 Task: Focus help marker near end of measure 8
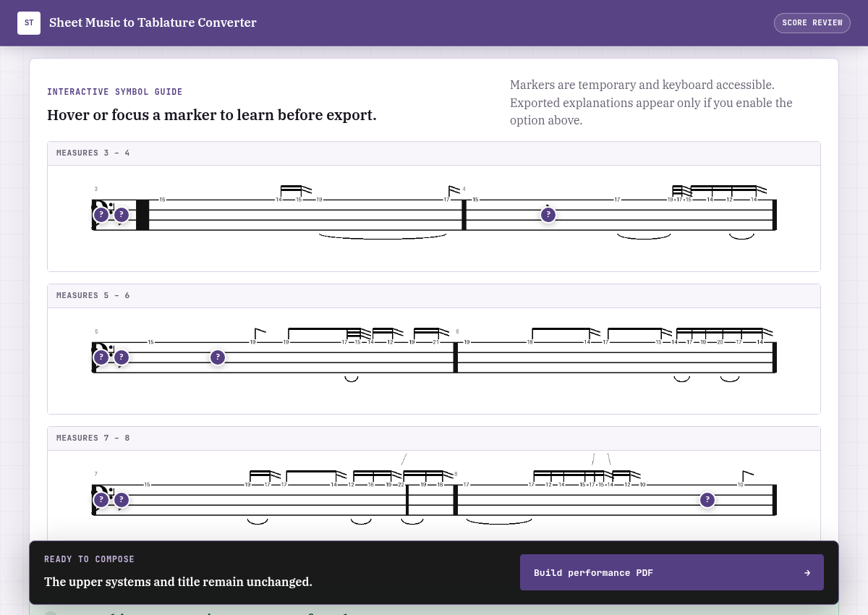(707, 500)
